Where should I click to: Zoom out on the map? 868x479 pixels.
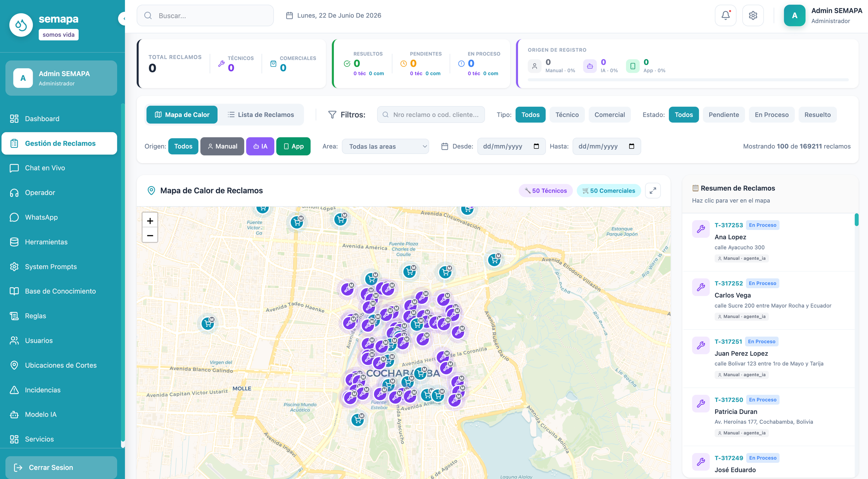150,236
